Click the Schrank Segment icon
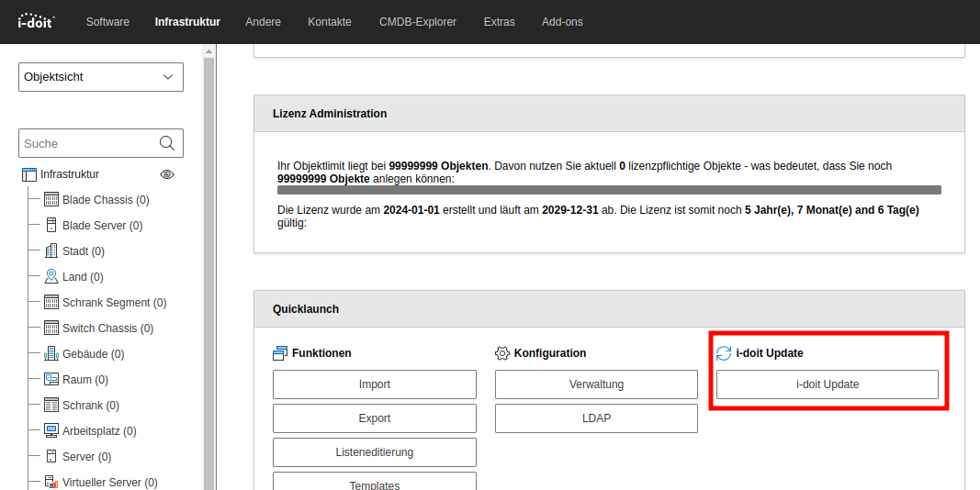The height and width of the screenshot is (490, 980). coord(51,302)
